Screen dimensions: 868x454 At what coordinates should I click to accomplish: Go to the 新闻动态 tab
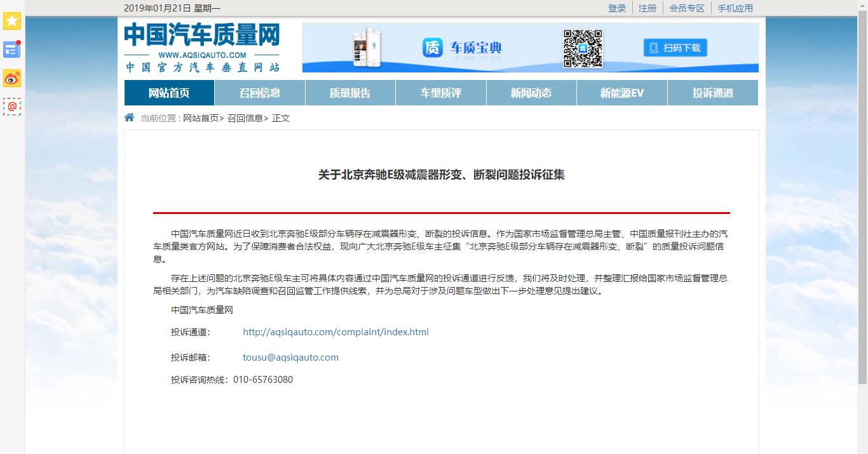point(531,93)
